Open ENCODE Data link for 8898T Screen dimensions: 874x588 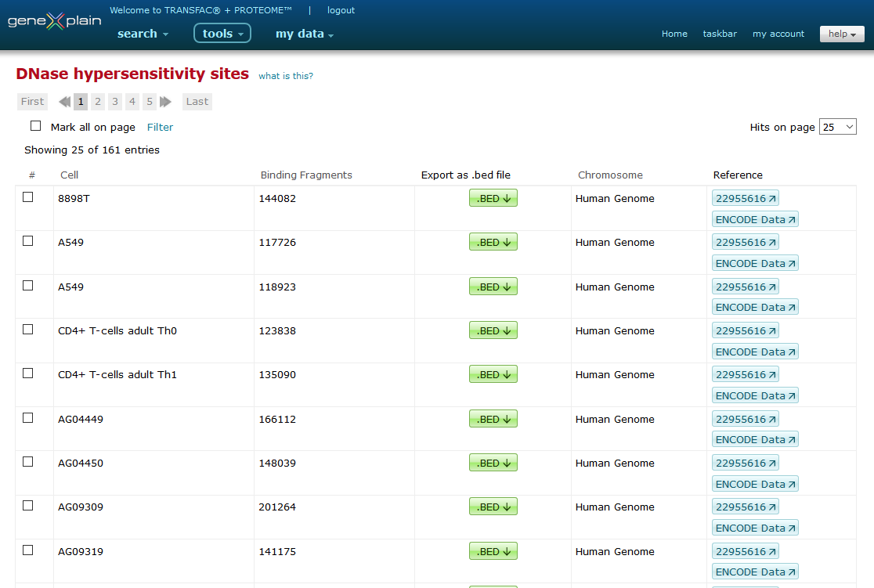coord(755,219)
